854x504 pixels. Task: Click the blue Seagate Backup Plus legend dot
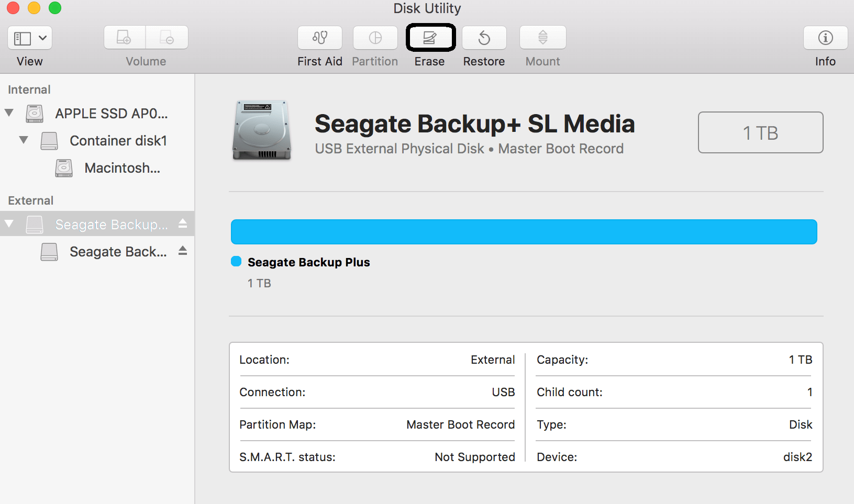tap(236, 262)
